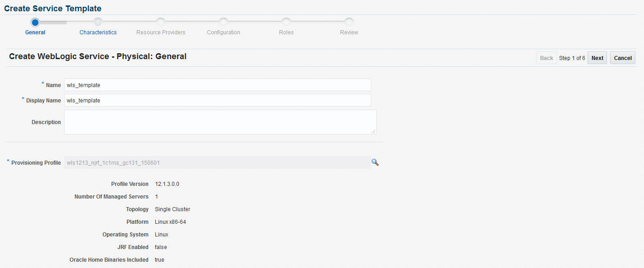Select Profile Version value 12.1.3.0.0
This screenshot has width=644, height=268.
click(167, 184)
